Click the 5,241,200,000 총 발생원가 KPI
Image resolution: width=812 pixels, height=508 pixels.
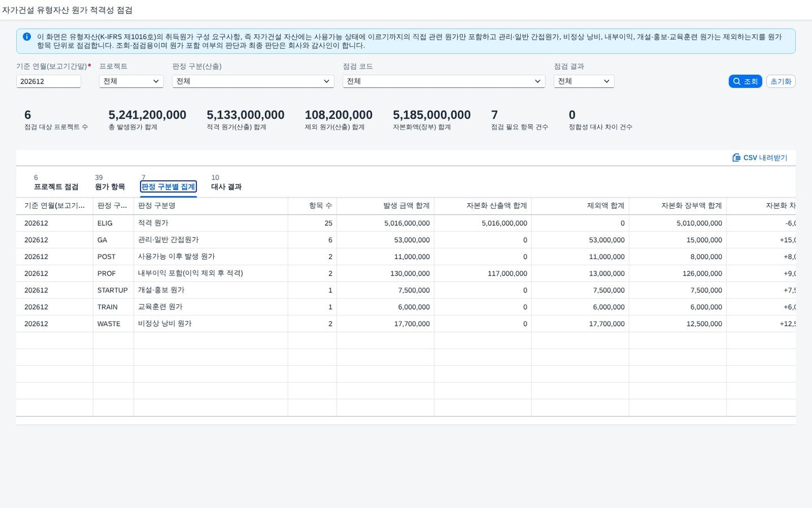[x=147, y=119]
